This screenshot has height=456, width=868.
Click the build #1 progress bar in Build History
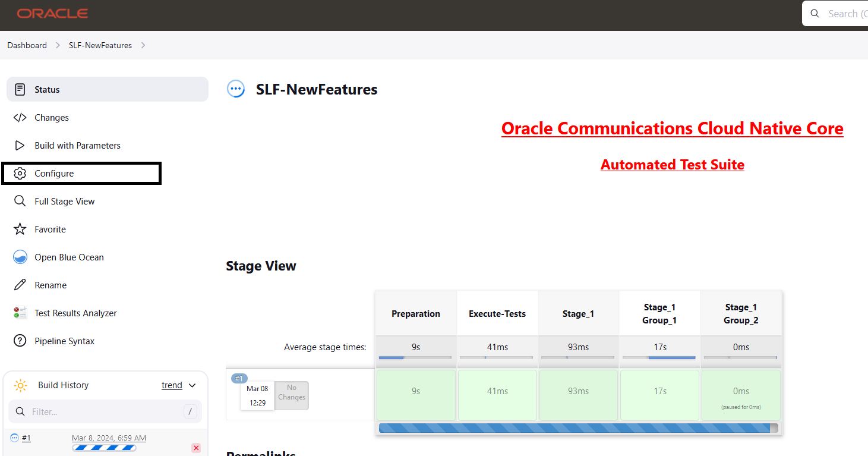click(104, 448)
